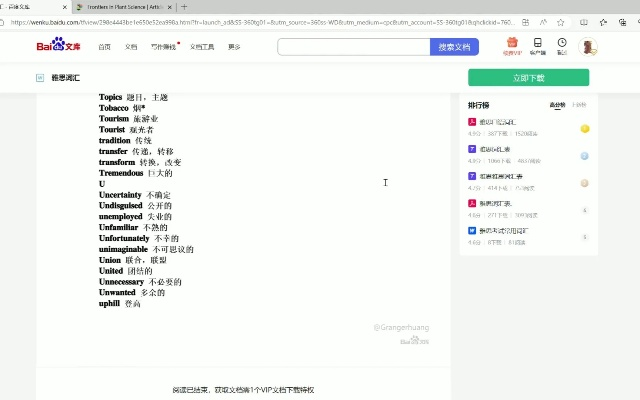Screen dimensions: 640x400
Task: Close the Baidu Wenku browser tab
Action: point(64,7)
